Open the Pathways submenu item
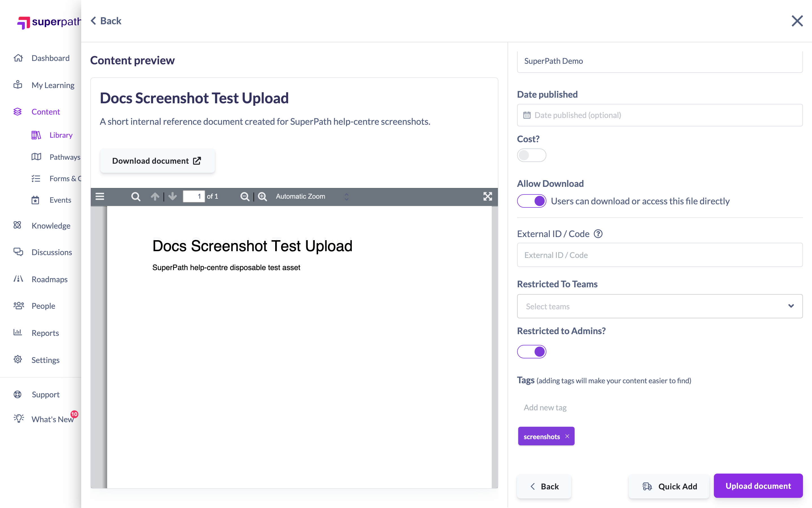 (x=65, y=157)
